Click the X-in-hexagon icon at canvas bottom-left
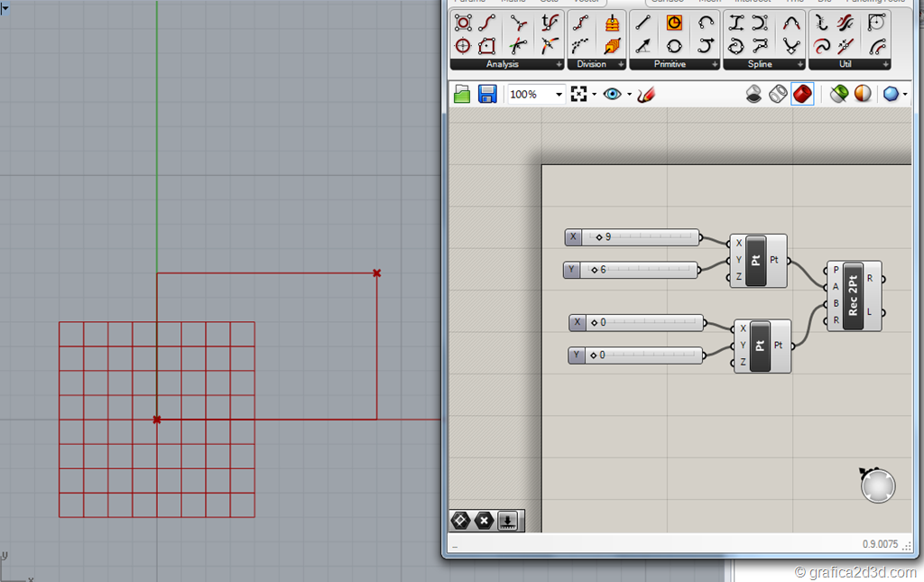This screenshot has width=924, height=582. pos(485,521)
